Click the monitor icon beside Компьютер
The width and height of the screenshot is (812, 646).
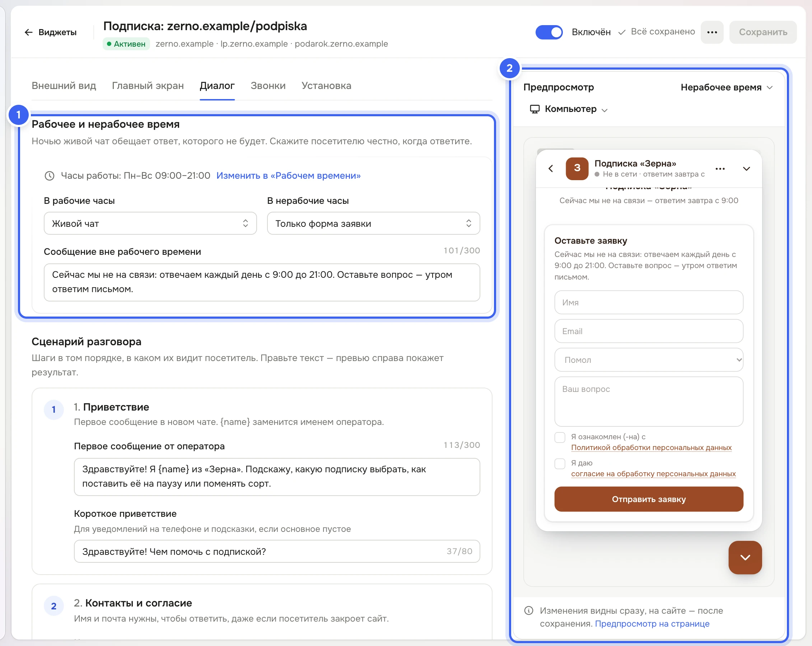[535, 109]
